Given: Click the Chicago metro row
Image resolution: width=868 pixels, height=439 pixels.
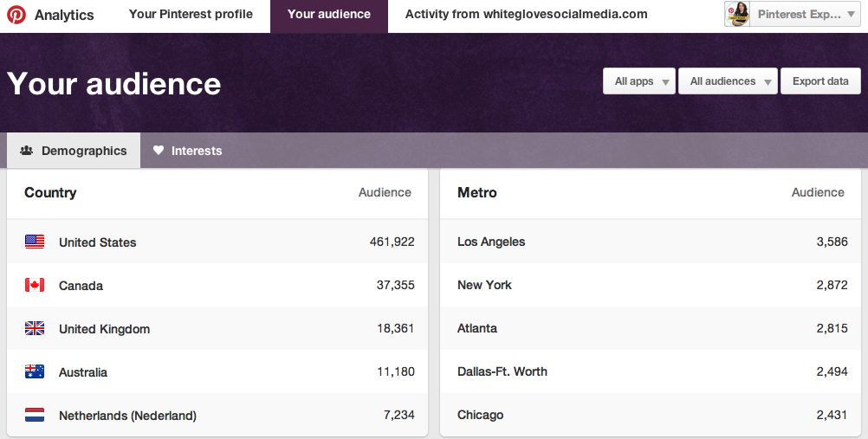Looking at the screenshot, I should (x=651, y=415).
